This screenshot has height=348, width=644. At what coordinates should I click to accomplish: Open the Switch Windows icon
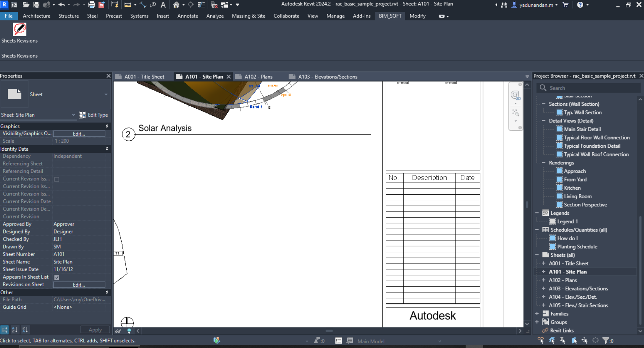pos(224,5)
